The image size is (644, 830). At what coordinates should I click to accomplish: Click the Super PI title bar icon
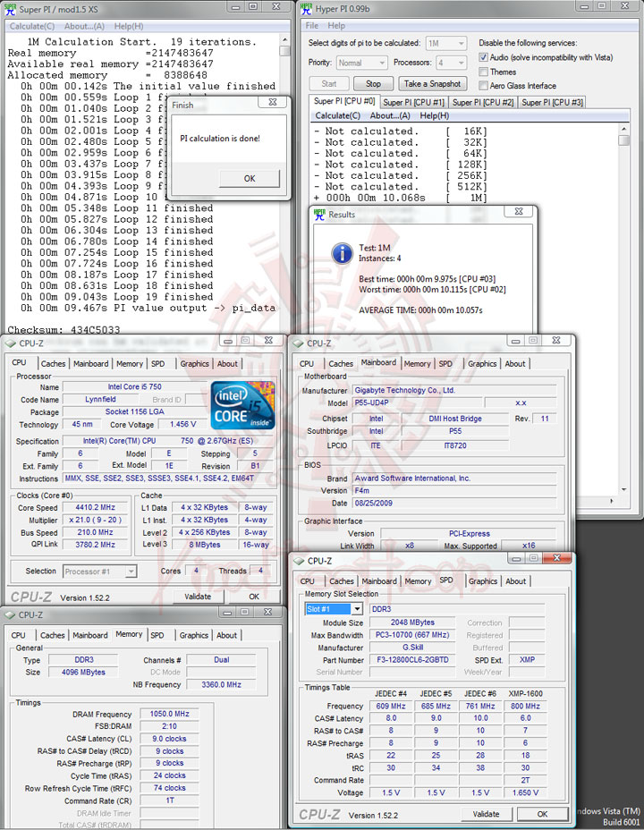tap(11, 9)
